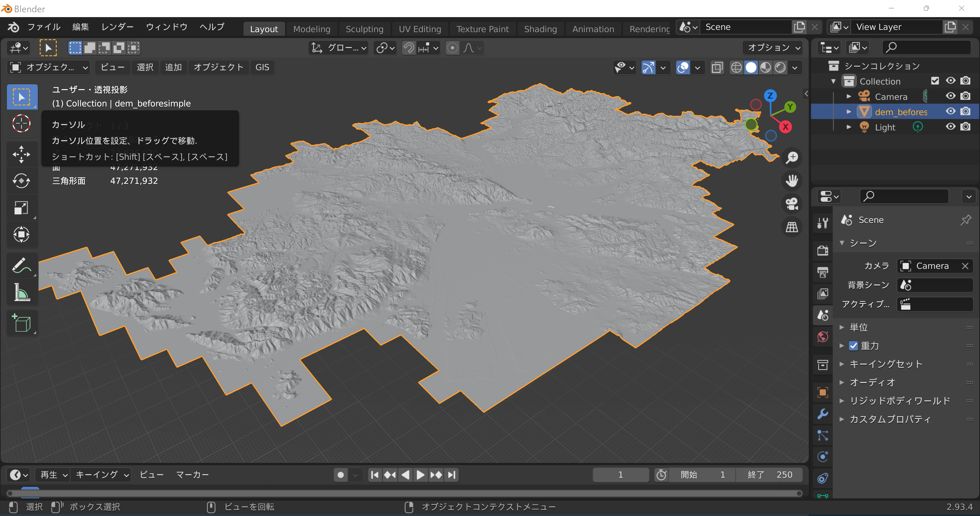Screen dimensions: 980x516
Task: Open the Output properties tab
Action: [x=823, y=272]
